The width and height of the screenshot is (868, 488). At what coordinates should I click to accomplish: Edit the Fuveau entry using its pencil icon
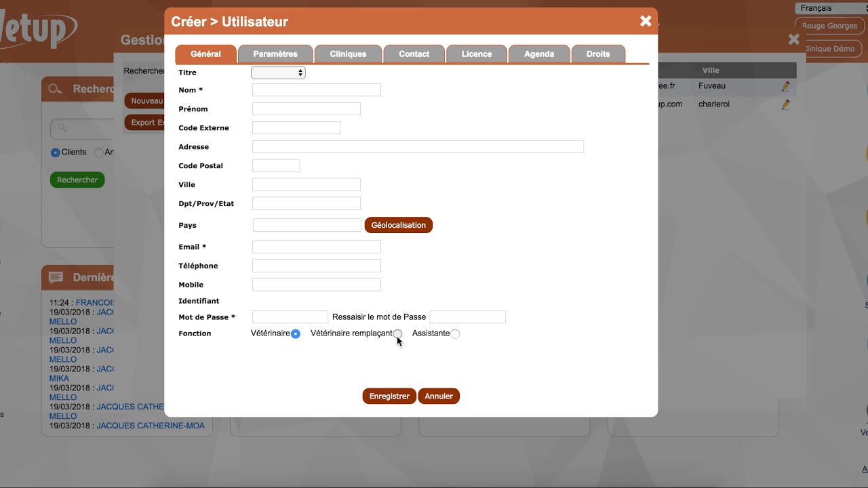tap(785, 86)
